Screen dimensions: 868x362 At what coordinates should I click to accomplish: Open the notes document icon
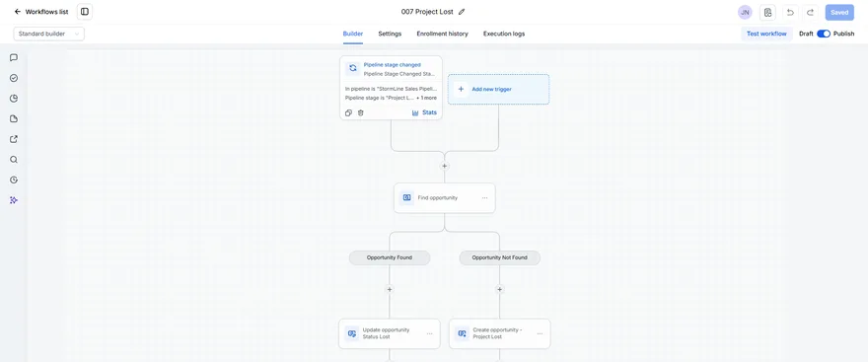click(767, 12)
